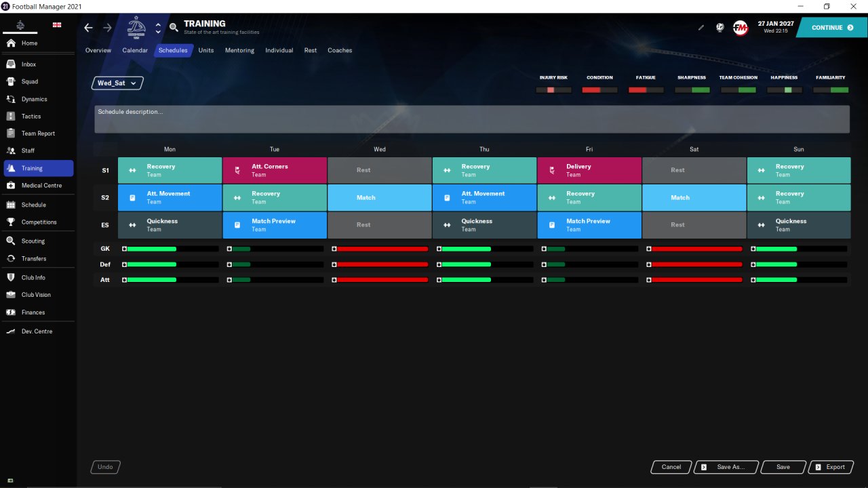
Task: Click the Club Info shield icon
Action: pos(11,277)
